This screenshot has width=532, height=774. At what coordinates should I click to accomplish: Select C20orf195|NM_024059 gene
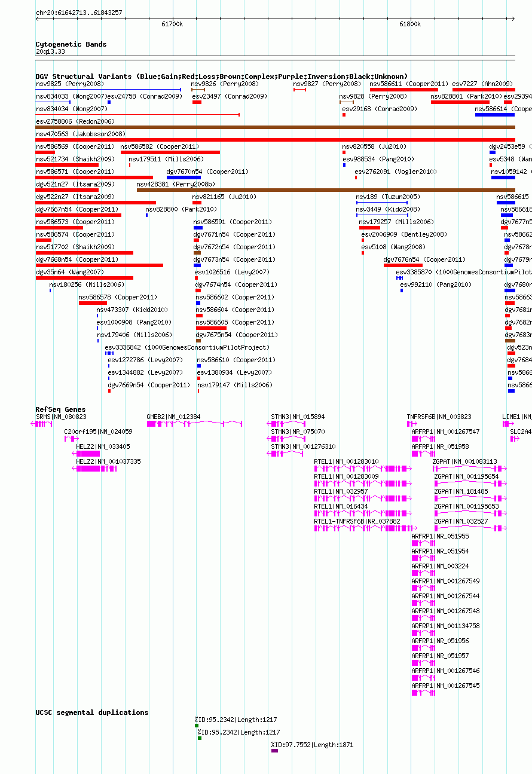(72, 438)
